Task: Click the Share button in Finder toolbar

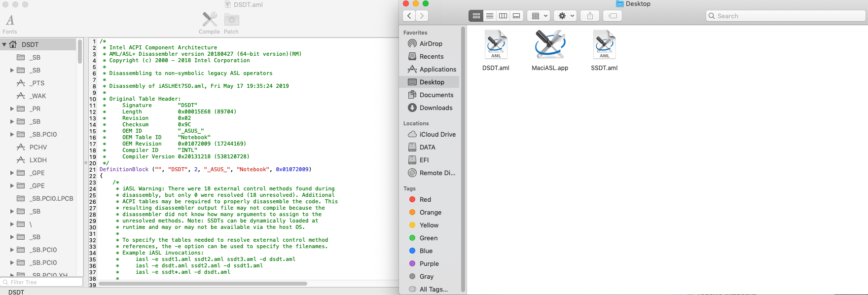Action: point(590,16)
